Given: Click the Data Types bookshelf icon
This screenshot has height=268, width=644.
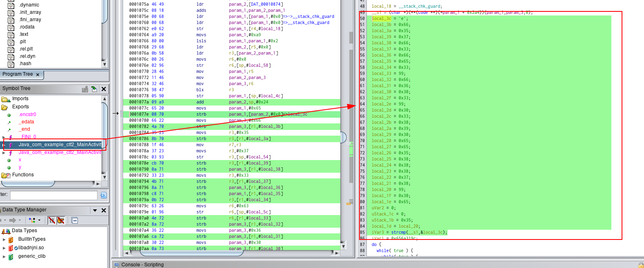Looking at the screenshot, I should (6, 231).
